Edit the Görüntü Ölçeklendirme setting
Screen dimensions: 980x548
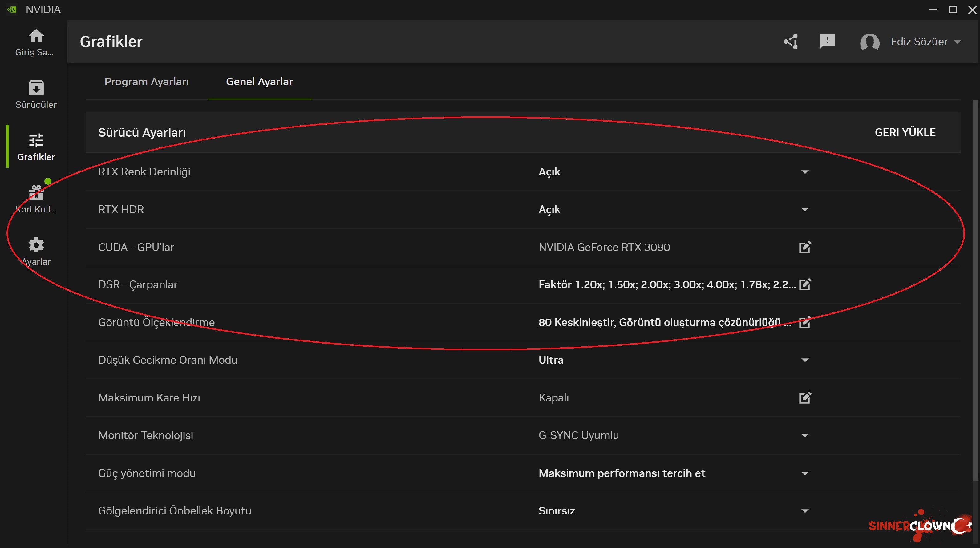(x=805, y=322)
